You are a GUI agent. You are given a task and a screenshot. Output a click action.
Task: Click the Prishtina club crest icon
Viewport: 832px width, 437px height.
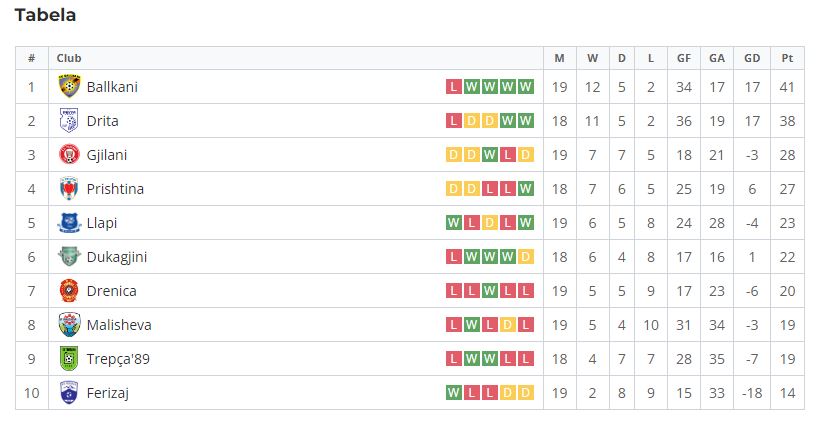coord(70,188)
